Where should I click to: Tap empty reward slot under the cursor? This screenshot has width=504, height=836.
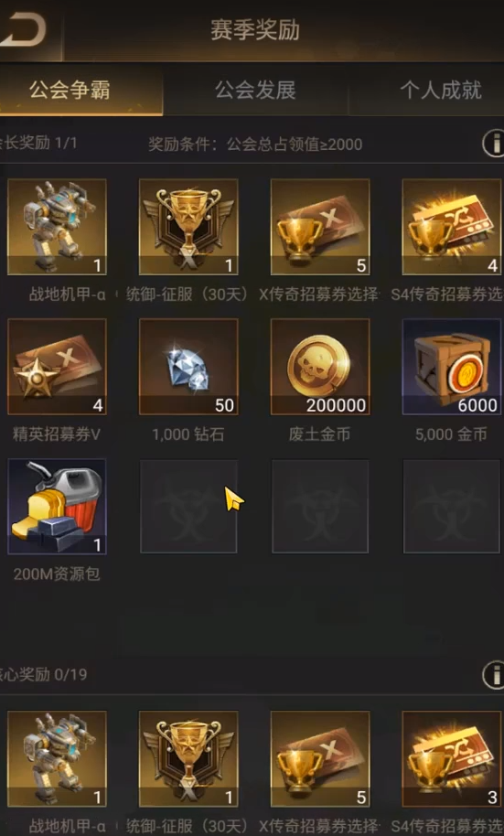click(188, 507)
